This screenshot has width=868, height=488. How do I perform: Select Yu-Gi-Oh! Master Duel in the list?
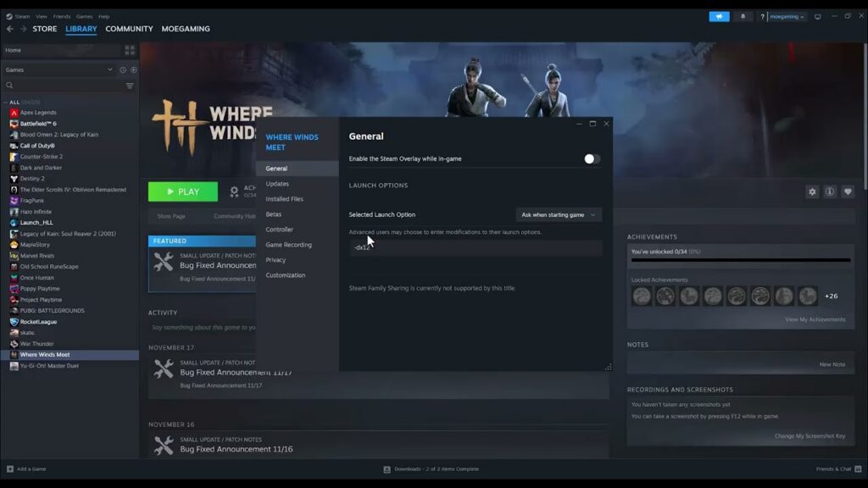point(48,366)
